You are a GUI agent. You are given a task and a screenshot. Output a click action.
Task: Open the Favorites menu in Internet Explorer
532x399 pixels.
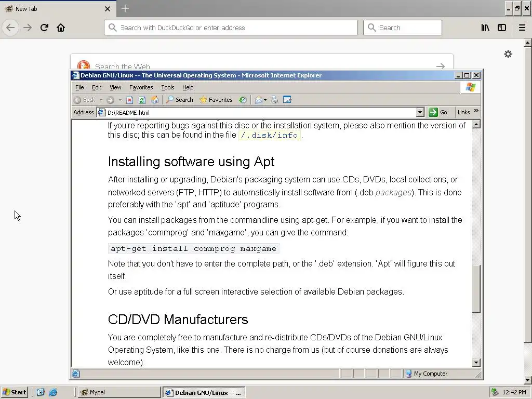pyautogui.click(x=141, y=87)
